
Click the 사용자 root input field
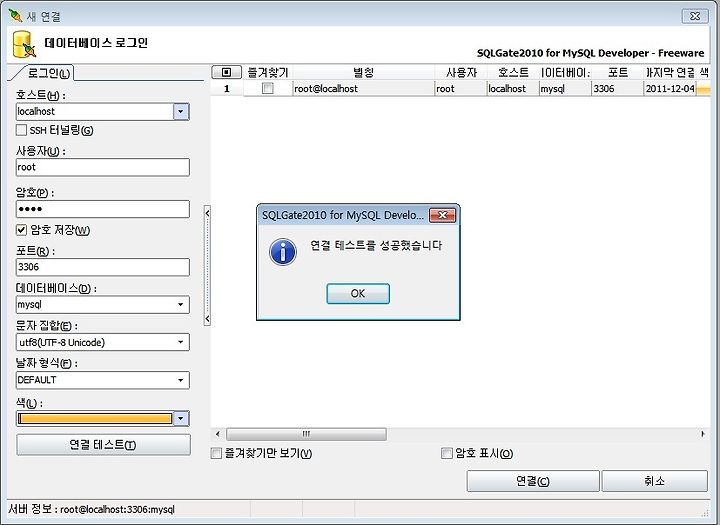pos(102,167)
